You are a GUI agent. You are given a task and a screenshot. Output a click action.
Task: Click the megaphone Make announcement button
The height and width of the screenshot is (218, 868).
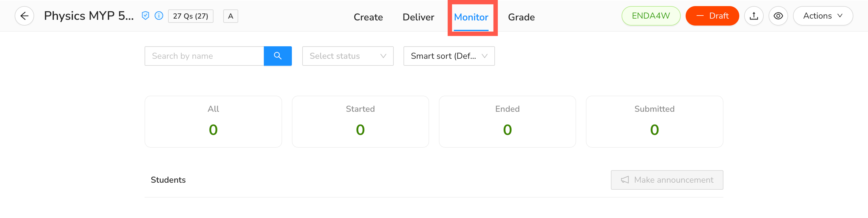(x=666, y=180)
